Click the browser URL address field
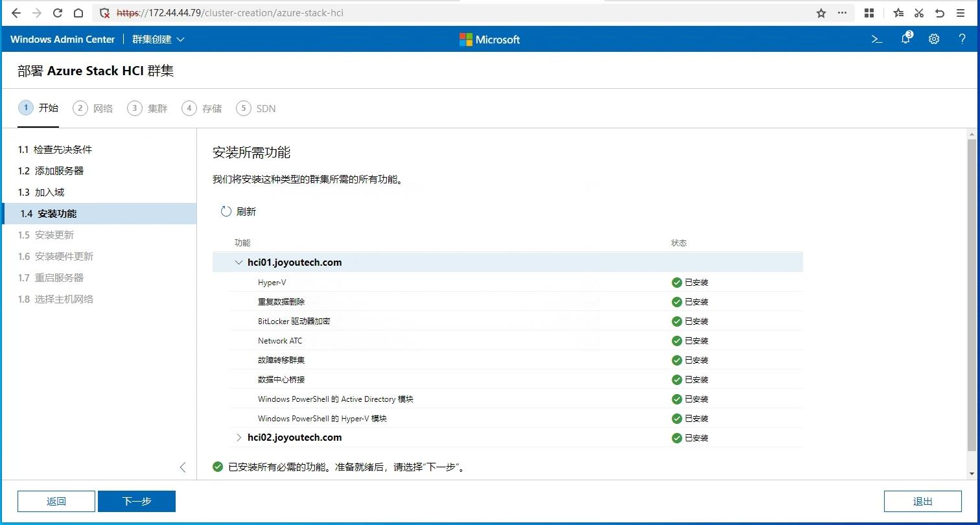This screenshot has width=980, height=525. [454, 13]
